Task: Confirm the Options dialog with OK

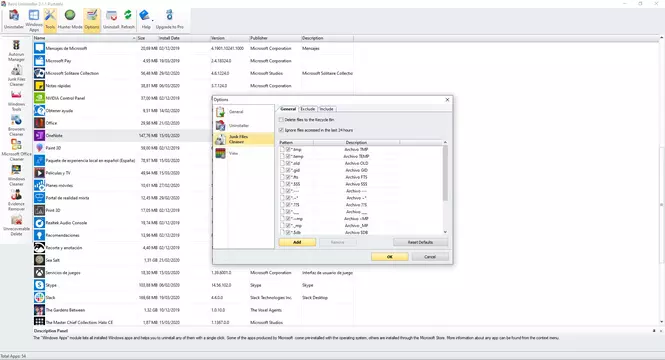Action: click(390, 257)
